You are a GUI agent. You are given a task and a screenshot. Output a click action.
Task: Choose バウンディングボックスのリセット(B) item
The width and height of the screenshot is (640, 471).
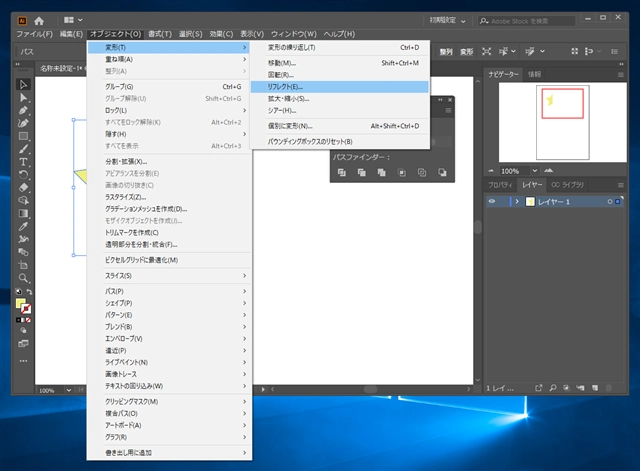coord(340,141)
